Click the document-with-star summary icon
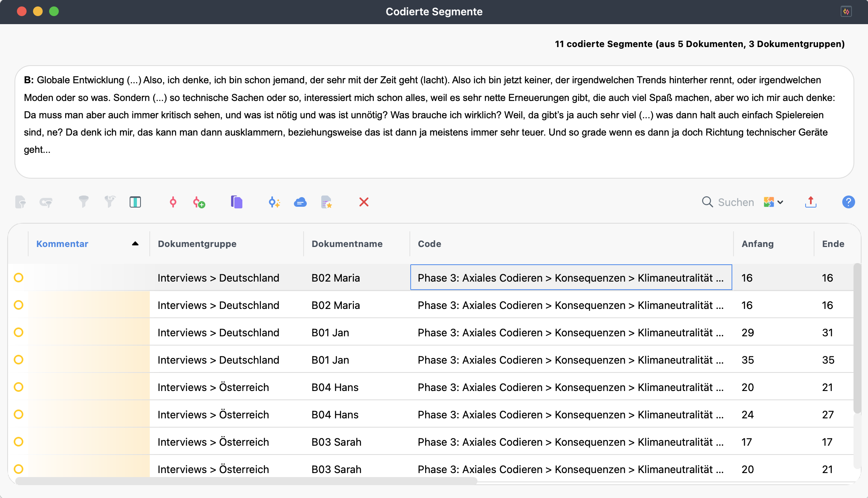 pyautogui.click(x=327, y=202)
